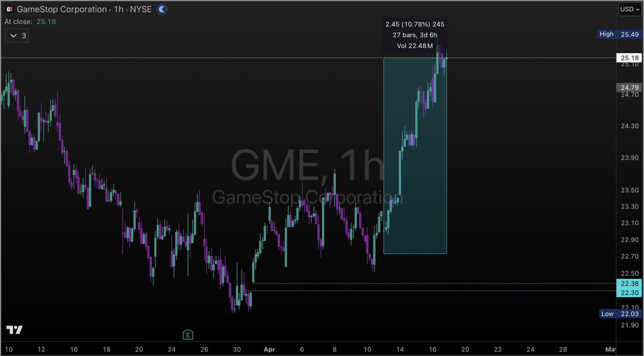Expand the indicators legend showing 3
This screenshot has width=644, height=356.
click(x=17, y=36)
